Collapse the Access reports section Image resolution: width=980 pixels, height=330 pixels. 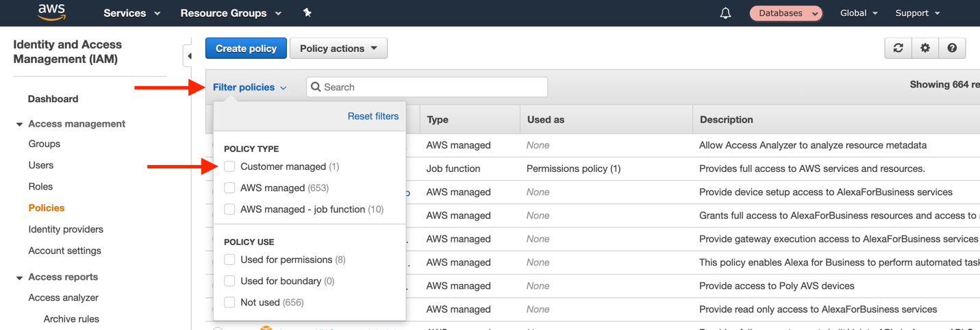[19, 277]
